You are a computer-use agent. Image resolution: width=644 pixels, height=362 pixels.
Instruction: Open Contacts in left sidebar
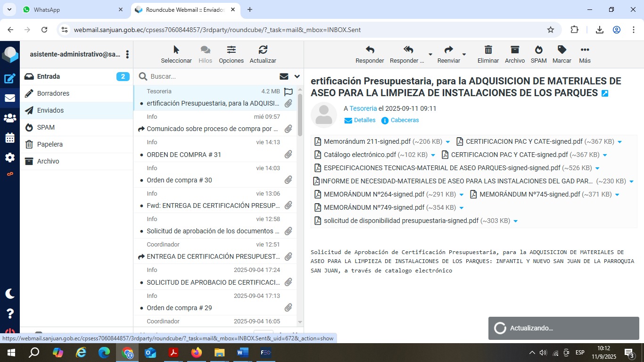click(x=10, y=118)
